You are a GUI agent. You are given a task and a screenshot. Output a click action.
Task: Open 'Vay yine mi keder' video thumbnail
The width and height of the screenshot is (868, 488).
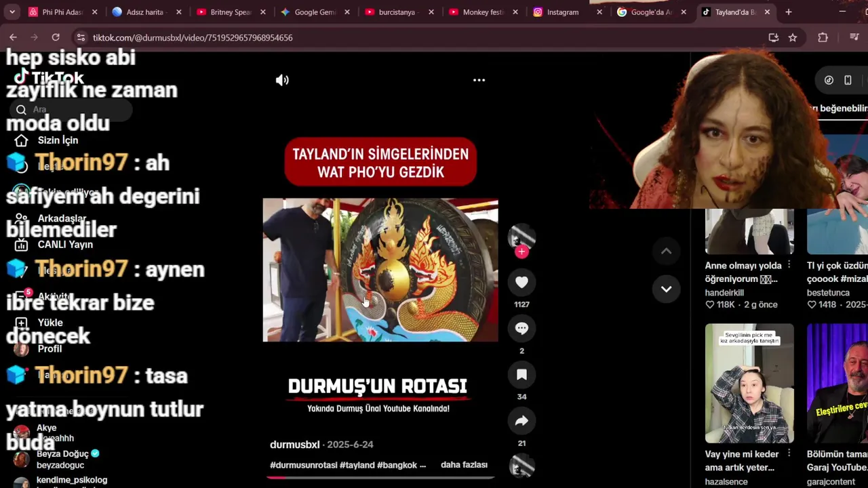pos(749,383)
